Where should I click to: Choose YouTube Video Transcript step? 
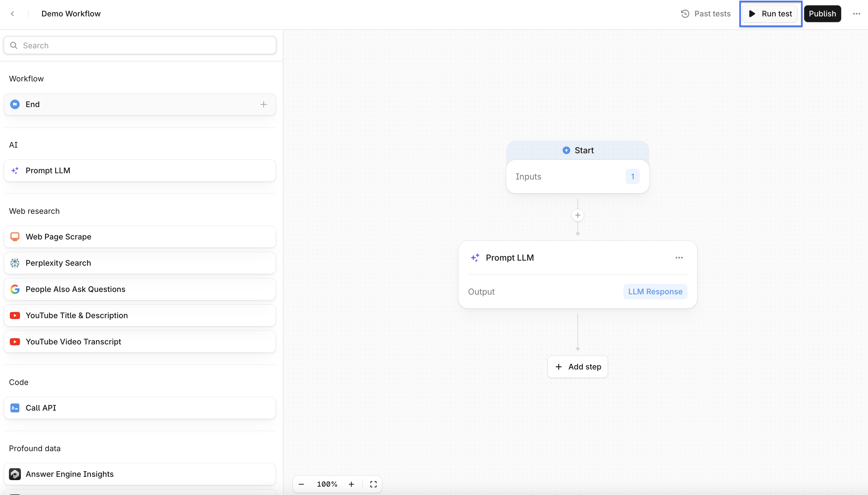coord(139,342)
